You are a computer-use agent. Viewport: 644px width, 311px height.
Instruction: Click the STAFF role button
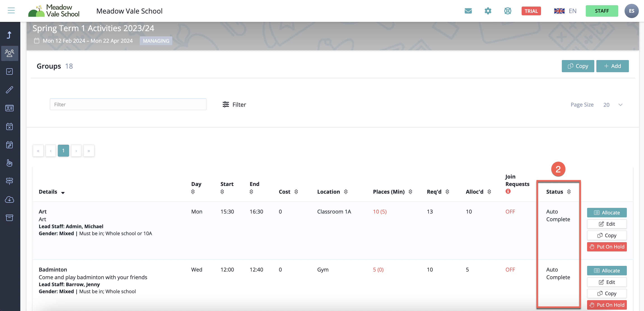tap(602, 11)
